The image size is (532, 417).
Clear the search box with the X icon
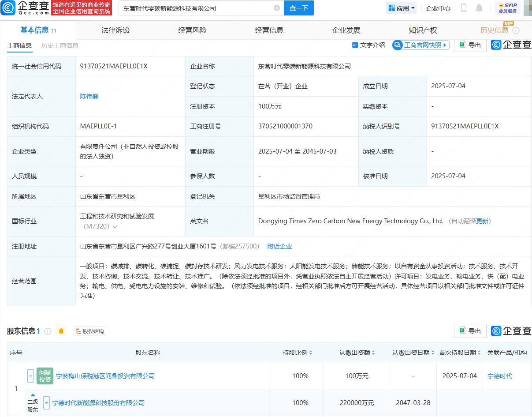click(276, 8)
